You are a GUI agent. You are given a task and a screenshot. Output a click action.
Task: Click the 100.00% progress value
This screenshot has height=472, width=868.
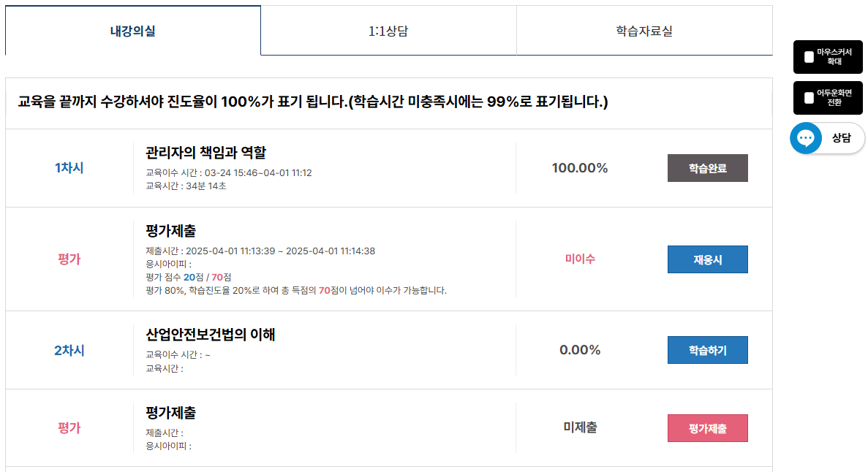pyautogui.click(x=580, y=168)
